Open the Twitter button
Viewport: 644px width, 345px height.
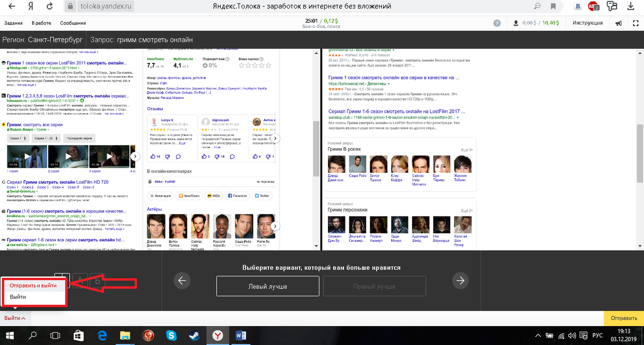coord(263,196)
